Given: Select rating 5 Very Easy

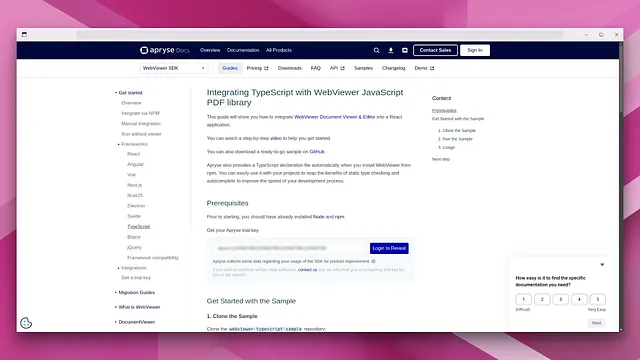Looking at the screenshot, I should 598,299.
